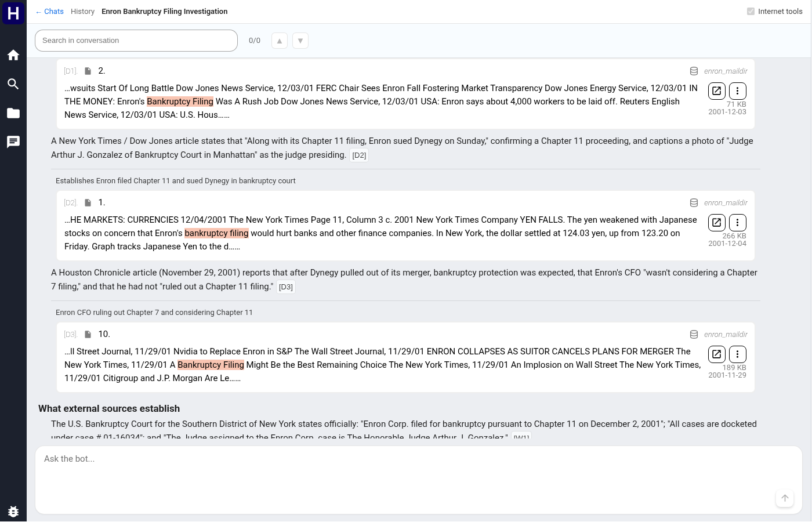Open D2 document in new window
The image size is (812, 522).
click(717, 223)
